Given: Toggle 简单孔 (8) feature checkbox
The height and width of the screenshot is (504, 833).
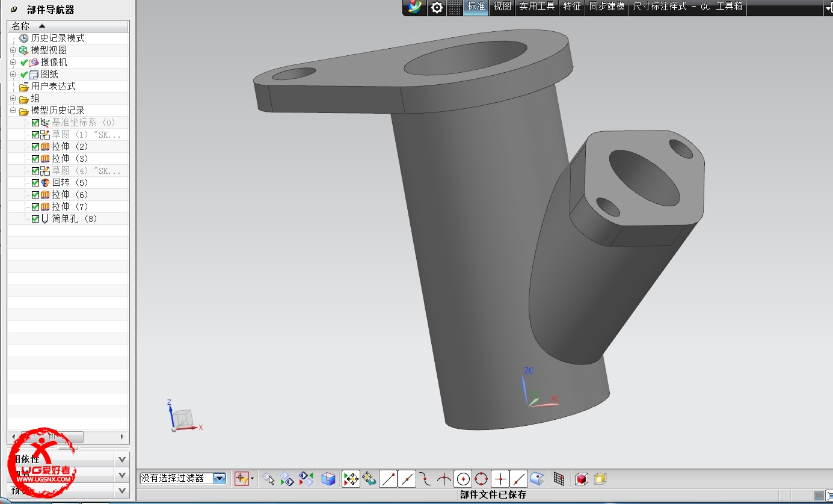Looking at the screenshot, I should coord(35,219).
